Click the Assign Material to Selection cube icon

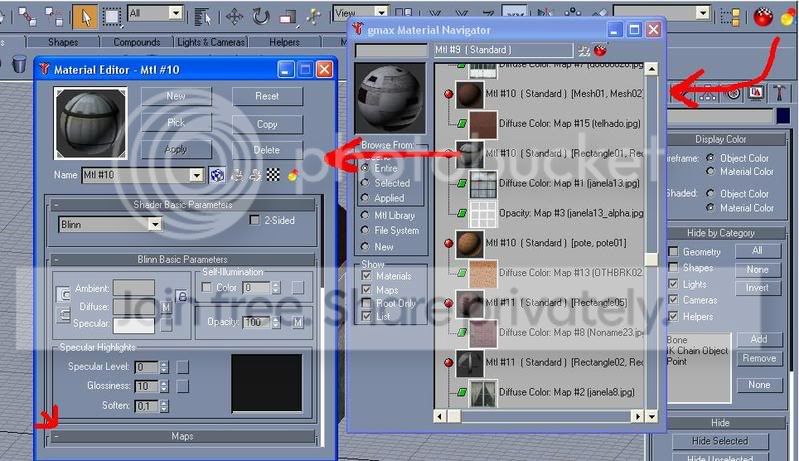pos(217,175)
